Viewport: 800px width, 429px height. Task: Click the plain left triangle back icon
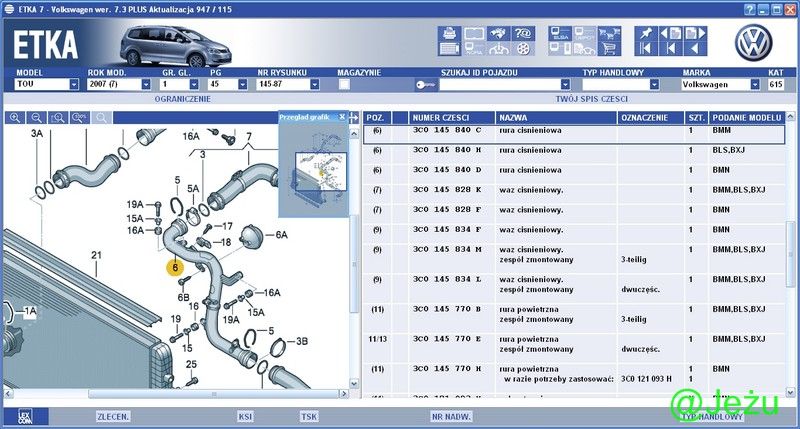[x=695, y=49]
